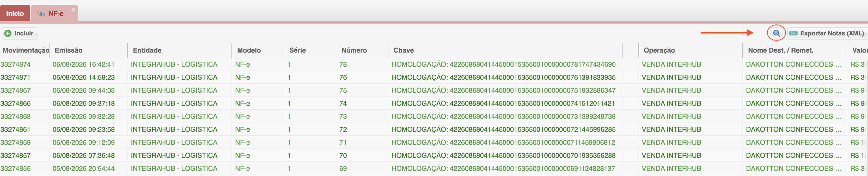This screenshot has width=868, height=176.
Task: Close the NF-e tab
Action: (x=74, y=9)
